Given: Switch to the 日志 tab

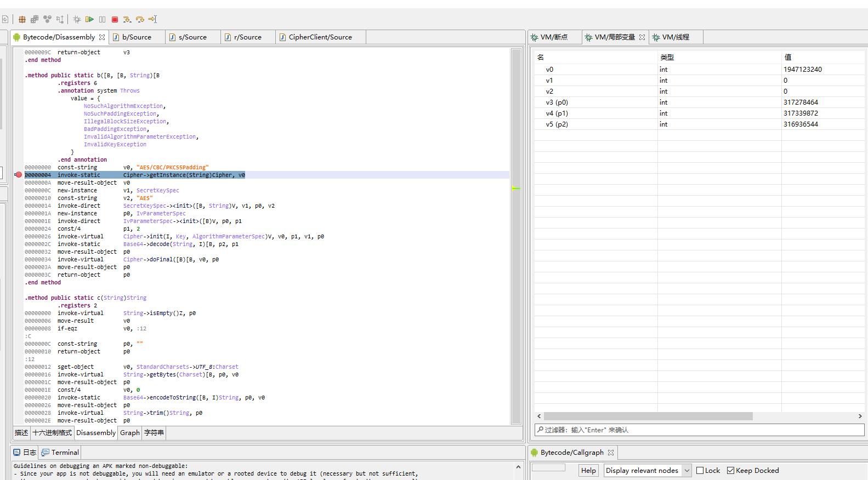Looking at the screenshot, I should (25, 453).
